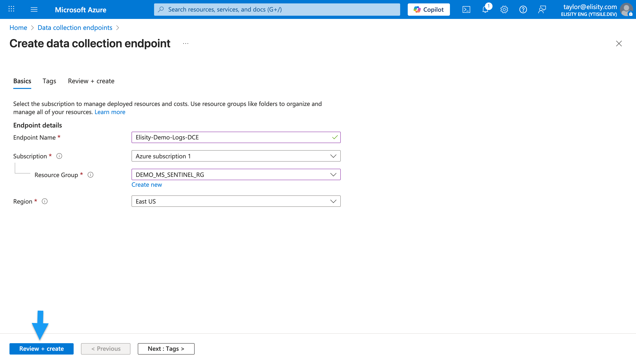Click the Review + create button

click(x=41, y=348)
